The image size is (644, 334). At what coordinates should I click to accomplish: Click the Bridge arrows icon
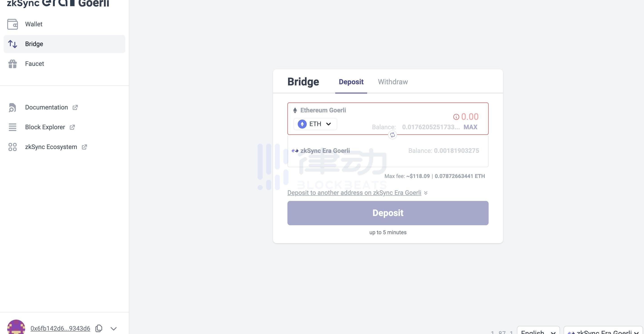pos(13,44)
